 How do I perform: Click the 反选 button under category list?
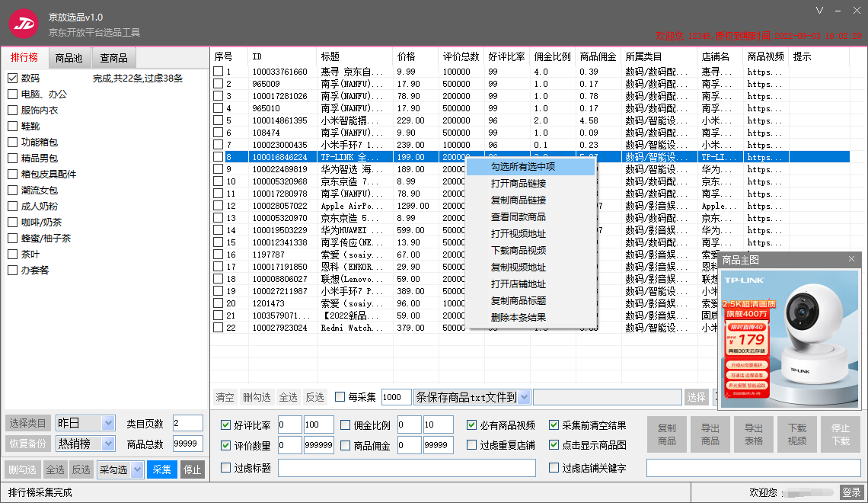(x=81, y=469)
